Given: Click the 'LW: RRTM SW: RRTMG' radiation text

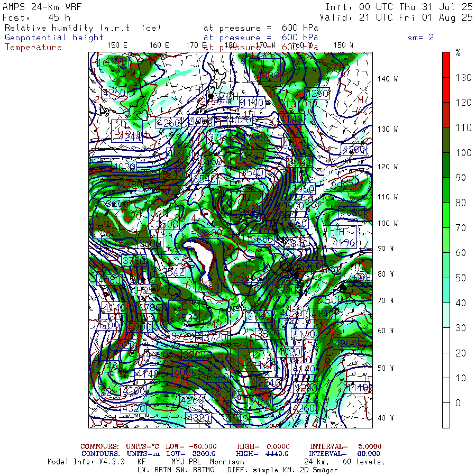Looking at the screenshot, I should click(176, 470).
